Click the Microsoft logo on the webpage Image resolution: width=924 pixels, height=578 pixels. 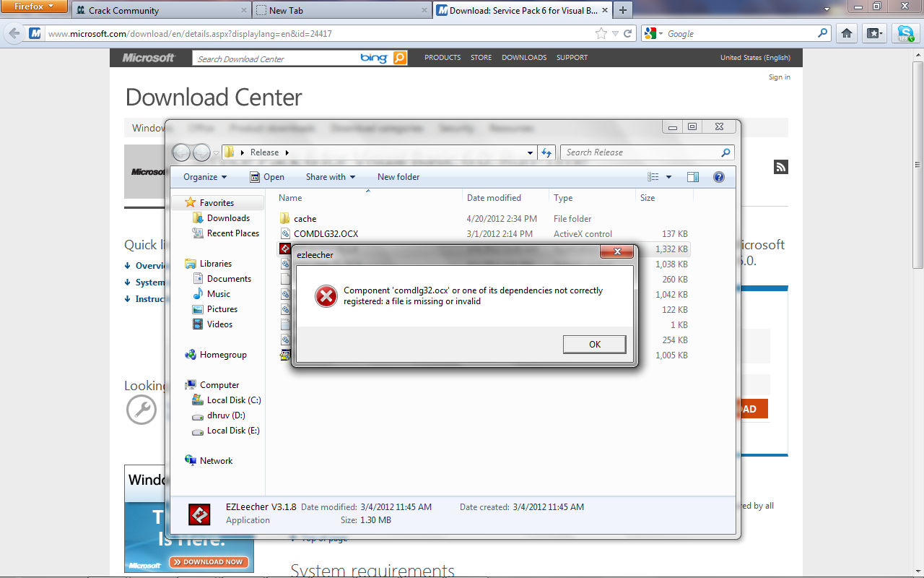coord(148,58)
